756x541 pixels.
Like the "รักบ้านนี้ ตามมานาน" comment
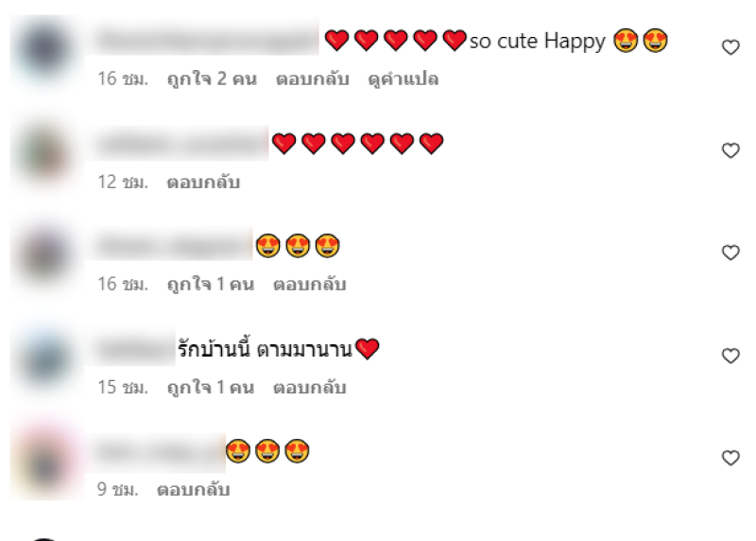coord(730,356)
